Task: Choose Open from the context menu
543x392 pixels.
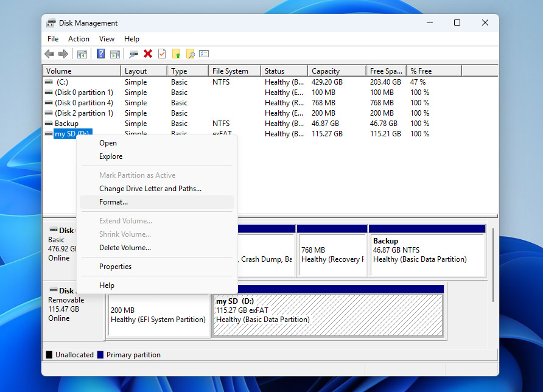Action: click(x=157, y=143)
